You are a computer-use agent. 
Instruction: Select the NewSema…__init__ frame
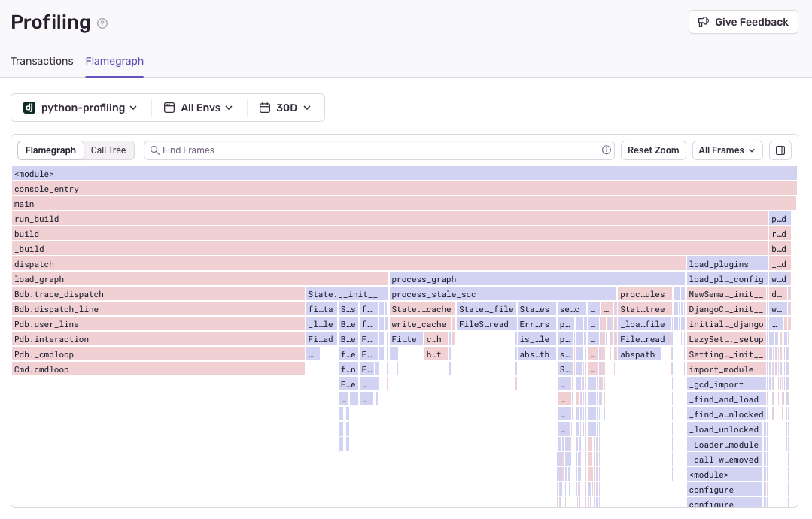[x=726, y=293]
